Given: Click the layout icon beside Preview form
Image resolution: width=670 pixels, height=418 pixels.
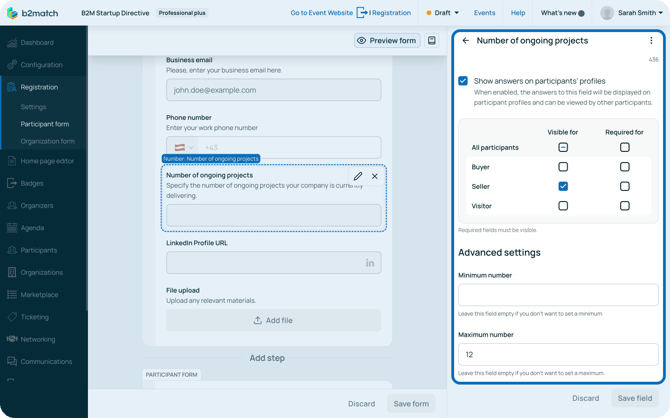Looking at the screenshot, I should (x=432, y=41).
